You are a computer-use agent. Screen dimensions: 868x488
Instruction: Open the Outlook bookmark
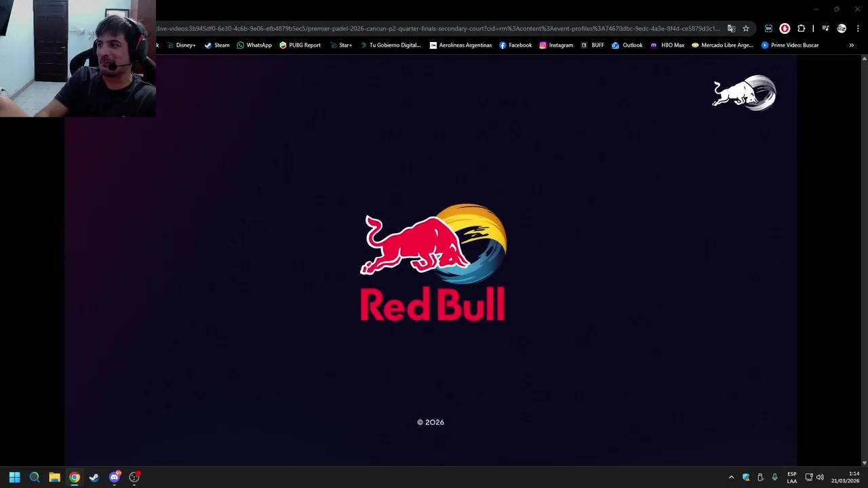click(x=627, y=45)
